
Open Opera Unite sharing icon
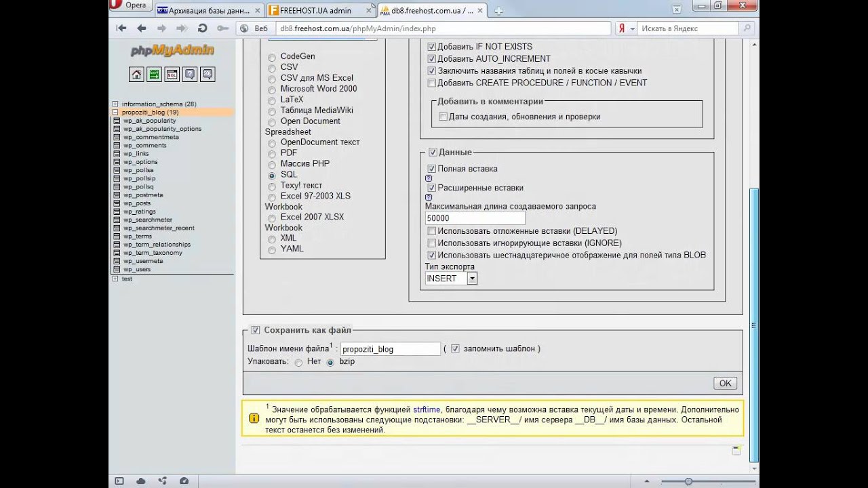(x=162, y=481)
